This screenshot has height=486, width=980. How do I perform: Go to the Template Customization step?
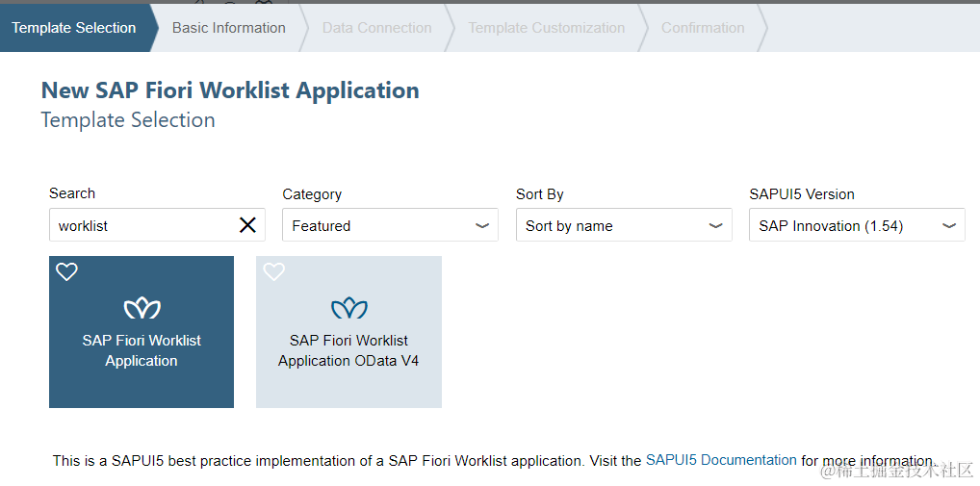pyautogui.click(x=547, y=28)
